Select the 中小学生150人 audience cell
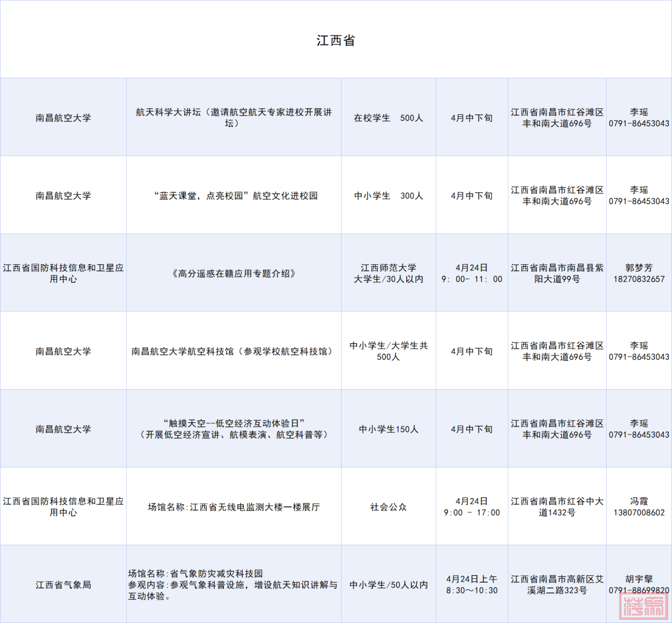672x623 pixels. point(388,429)
